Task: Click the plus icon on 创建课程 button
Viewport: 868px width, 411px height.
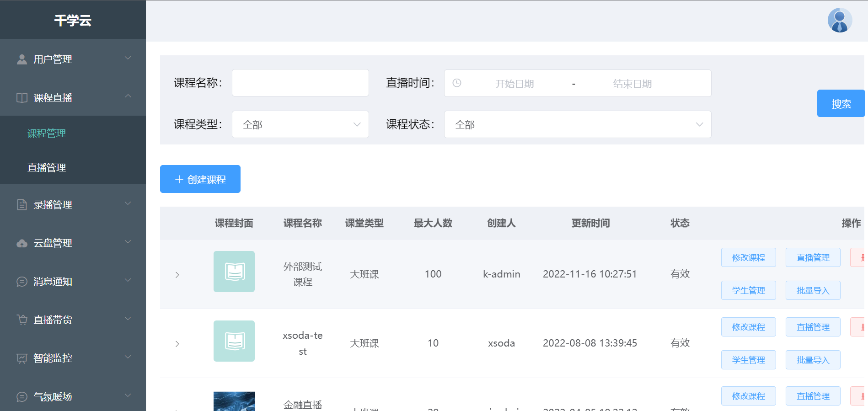Action: pos(179,179)
